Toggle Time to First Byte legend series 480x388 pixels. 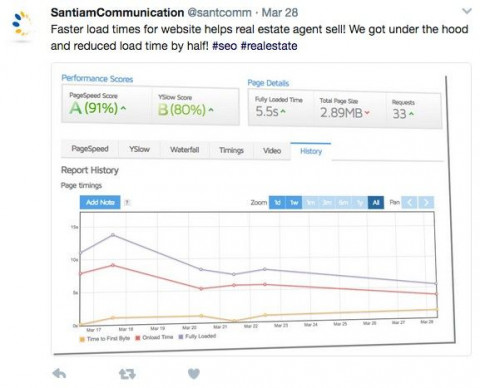(105, 339)
